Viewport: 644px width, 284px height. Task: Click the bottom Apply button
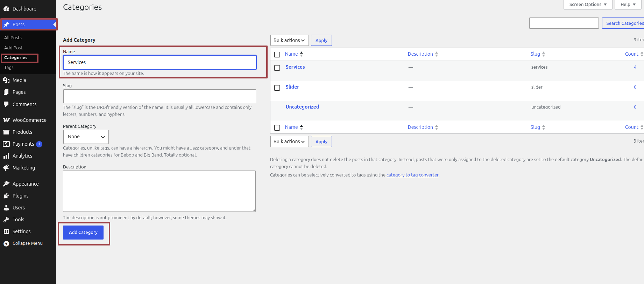321,141
